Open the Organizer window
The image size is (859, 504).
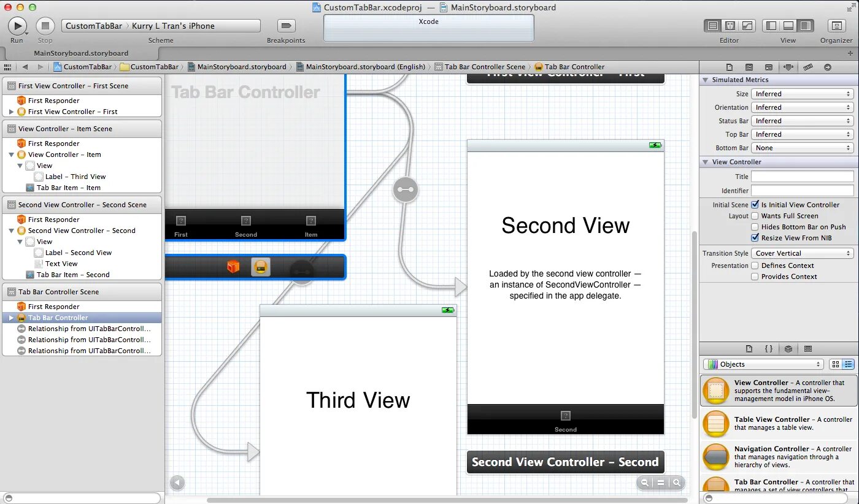click(x=836, y=26)
